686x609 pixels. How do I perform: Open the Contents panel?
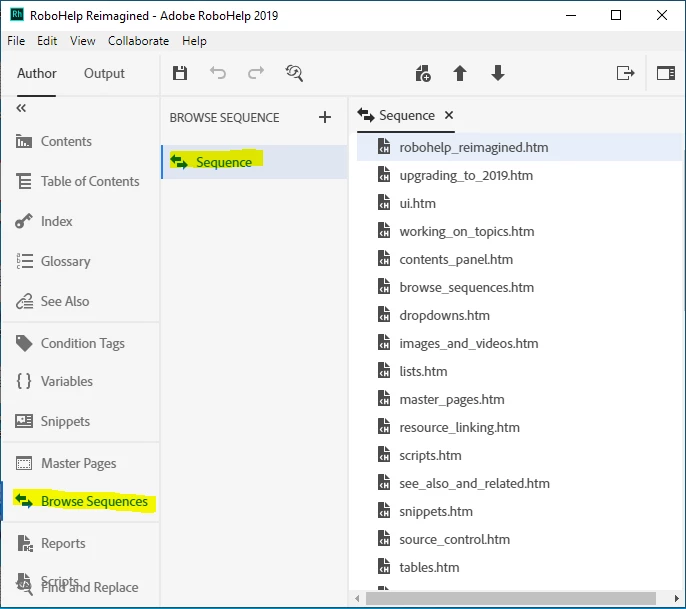pos(53,141)
